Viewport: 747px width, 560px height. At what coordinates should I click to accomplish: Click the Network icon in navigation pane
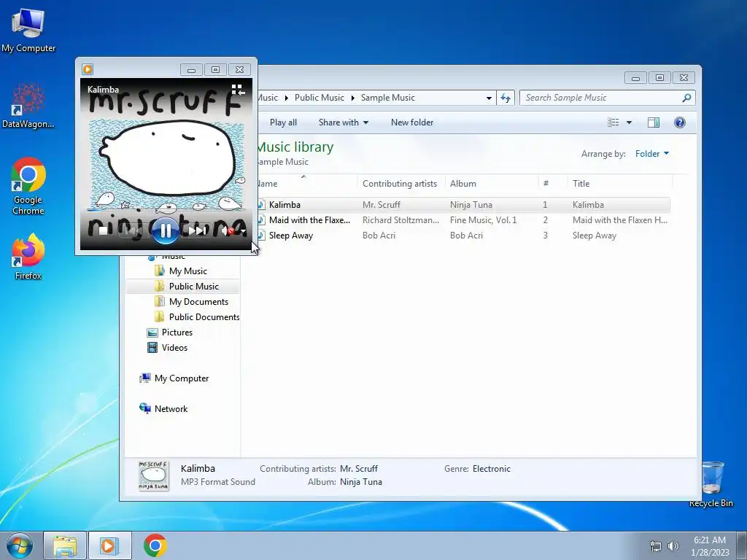145,408
